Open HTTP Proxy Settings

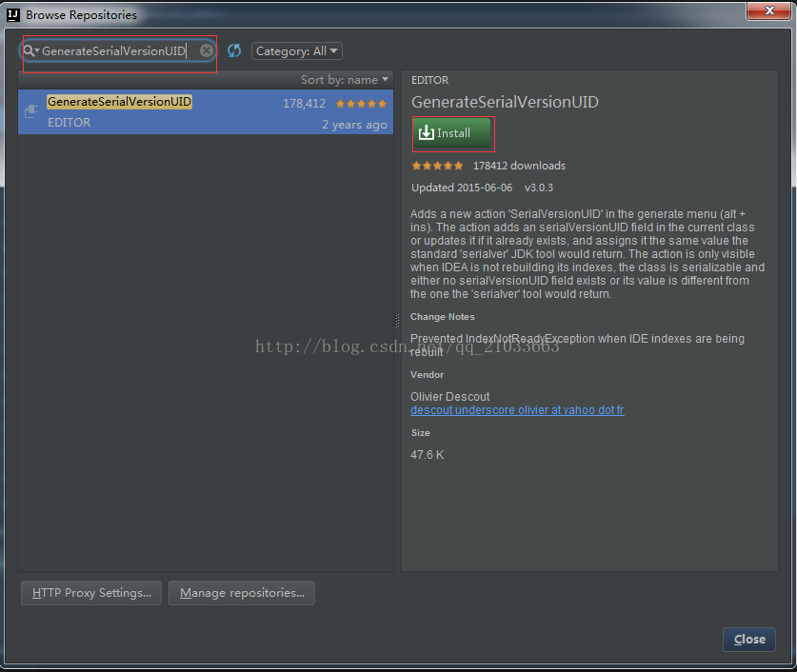tap(91, 593)
